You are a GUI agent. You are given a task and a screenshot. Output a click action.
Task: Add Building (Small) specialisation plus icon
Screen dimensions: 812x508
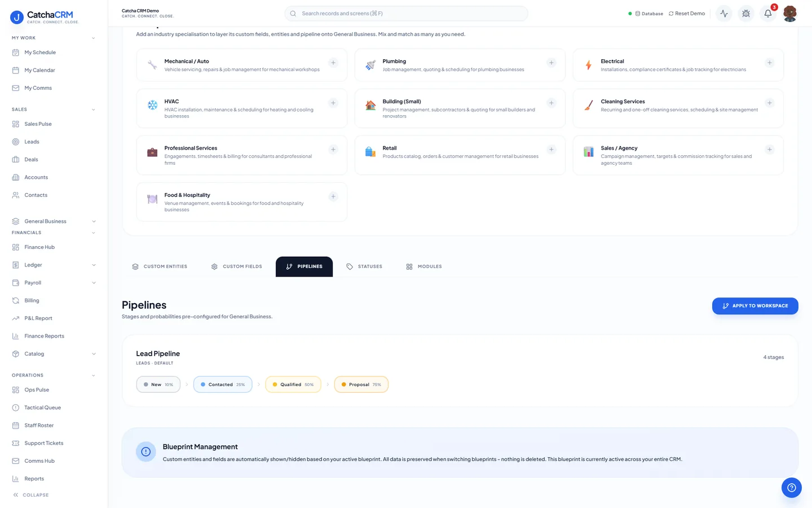[x=551, y=103]
